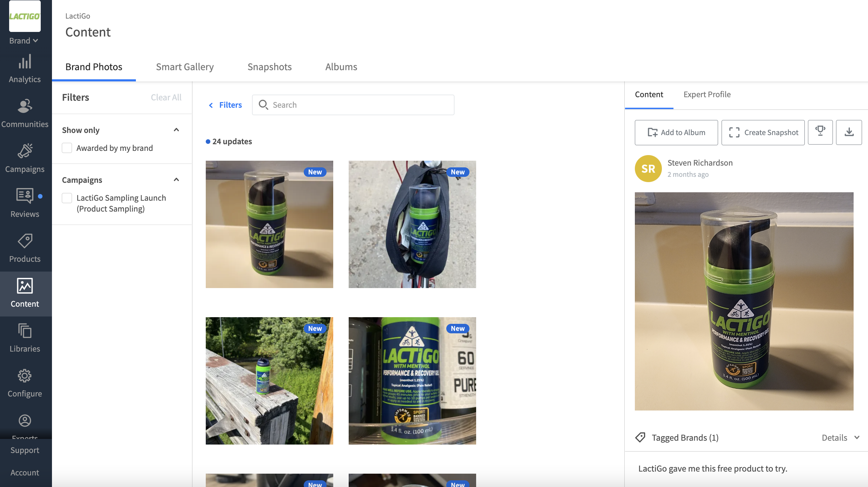Click the SR user avatar

click(648, 169)
